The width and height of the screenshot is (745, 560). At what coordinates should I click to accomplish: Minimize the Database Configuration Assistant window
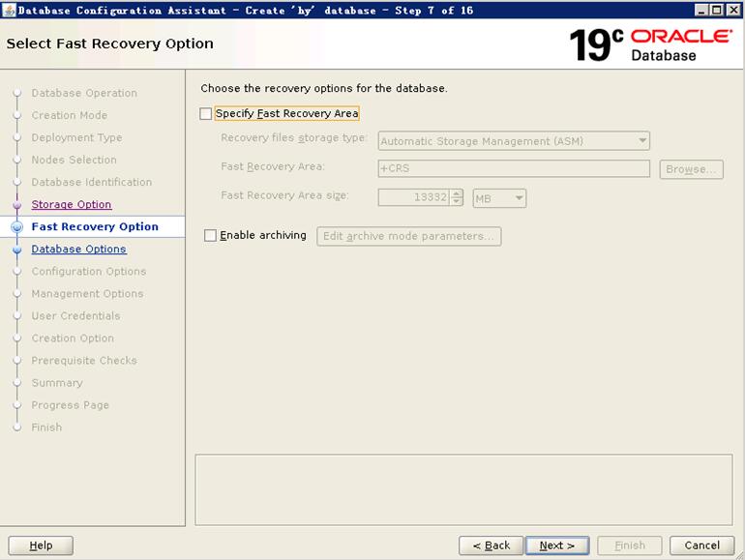[701, 10]
